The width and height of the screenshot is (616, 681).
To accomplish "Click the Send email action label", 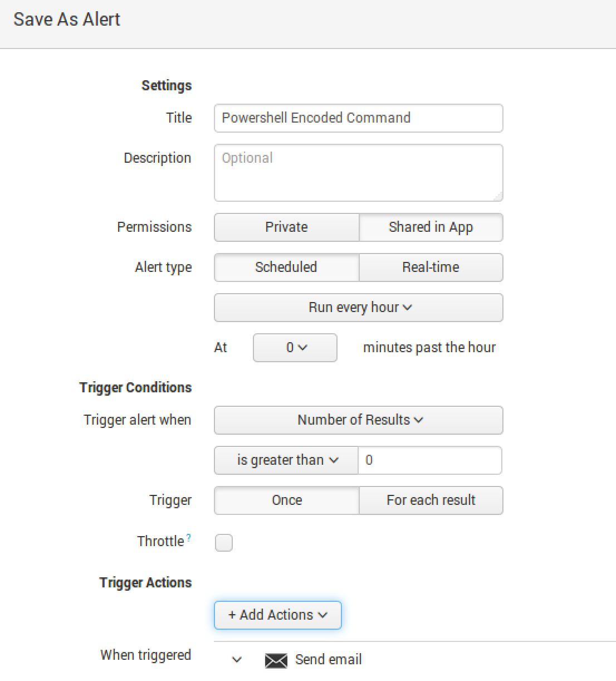I will [x=328, y=660].
